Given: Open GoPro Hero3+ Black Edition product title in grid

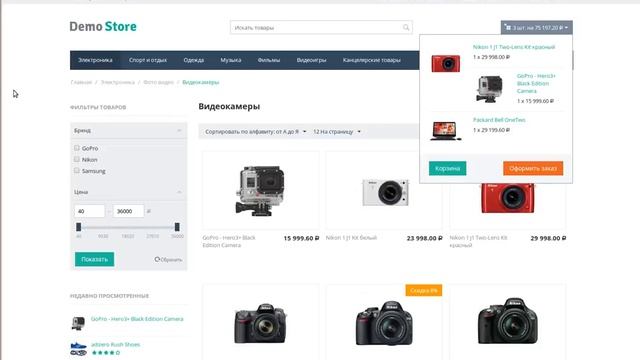Looking at the screenshot, I should (x=229, y=241).
